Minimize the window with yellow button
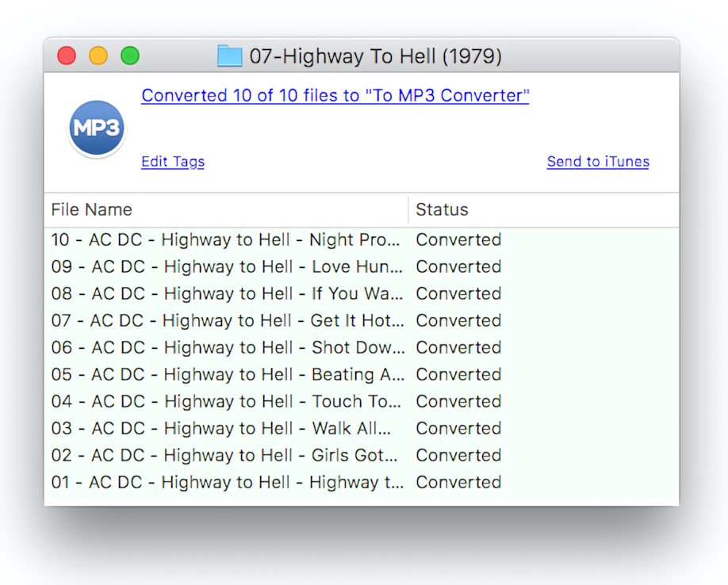The height and width of the screenshot is (585, 728). tap(98, 55)
